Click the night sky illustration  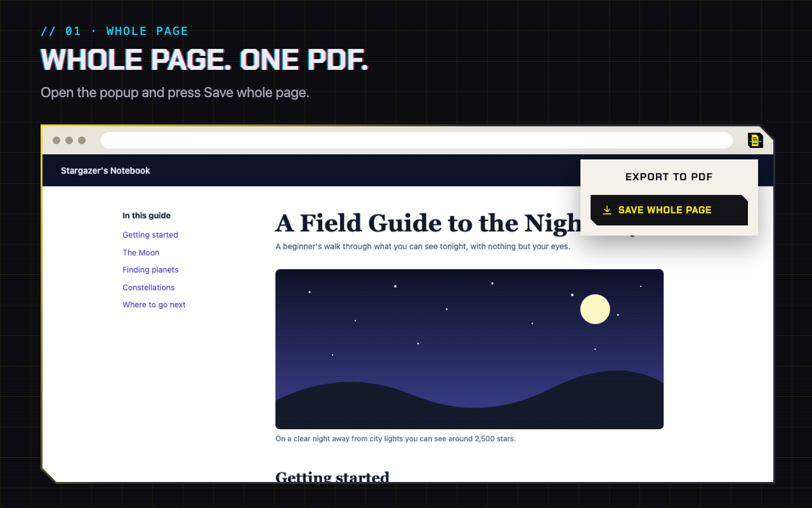469,349
